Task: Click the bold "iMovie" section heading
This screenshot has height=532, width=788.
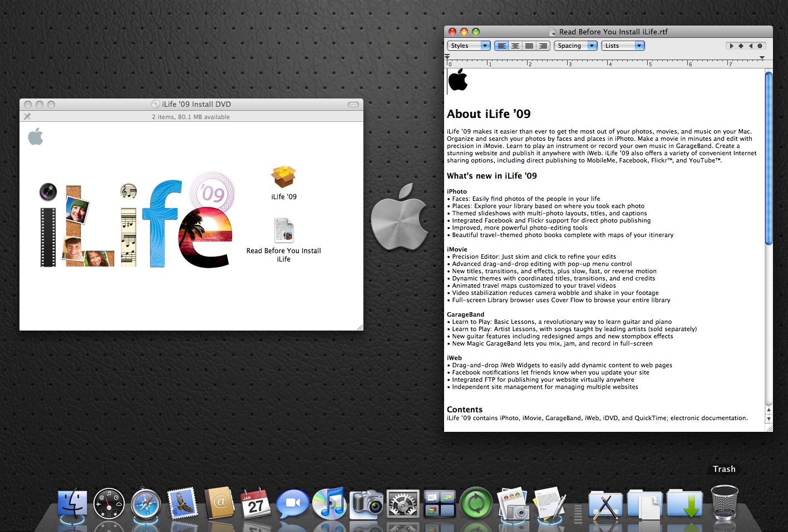Action: 457,249
